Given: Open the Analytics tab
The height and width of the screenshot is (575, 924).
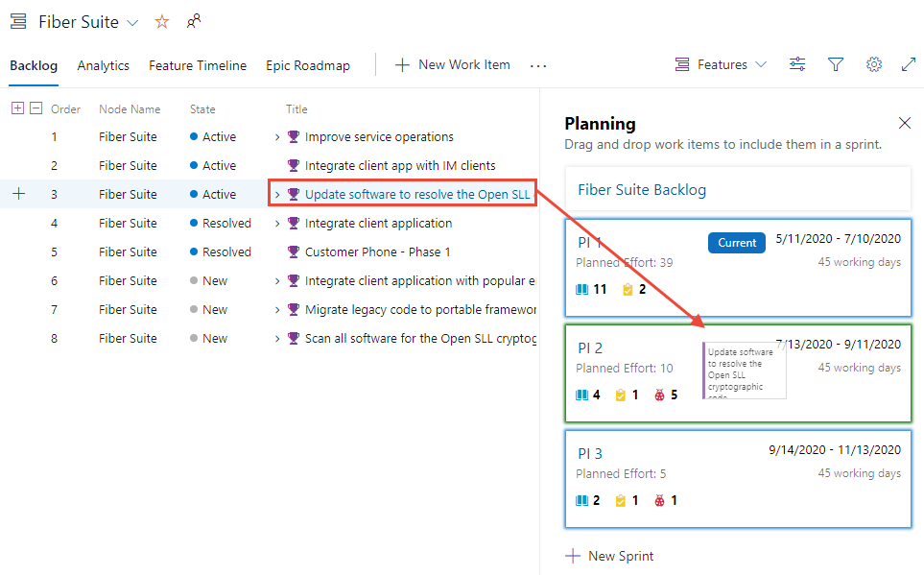Looking at the screenshot, I should pyautogui.click(x=103, y=65).
